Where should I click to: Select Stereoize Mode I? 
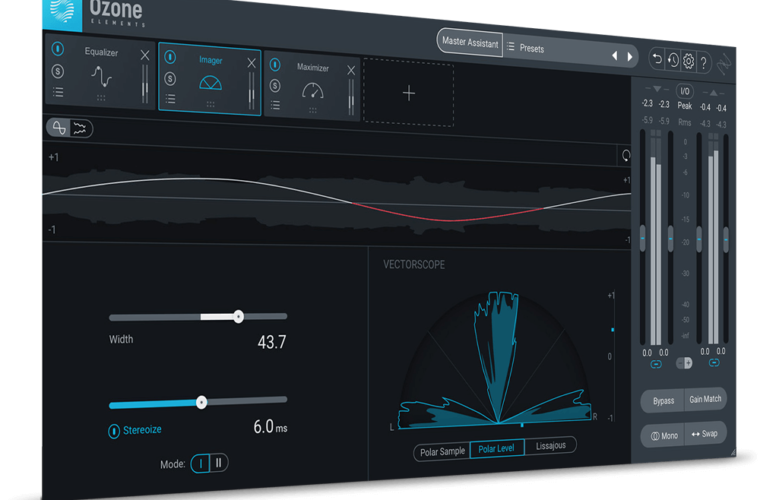tap(201, 464)
